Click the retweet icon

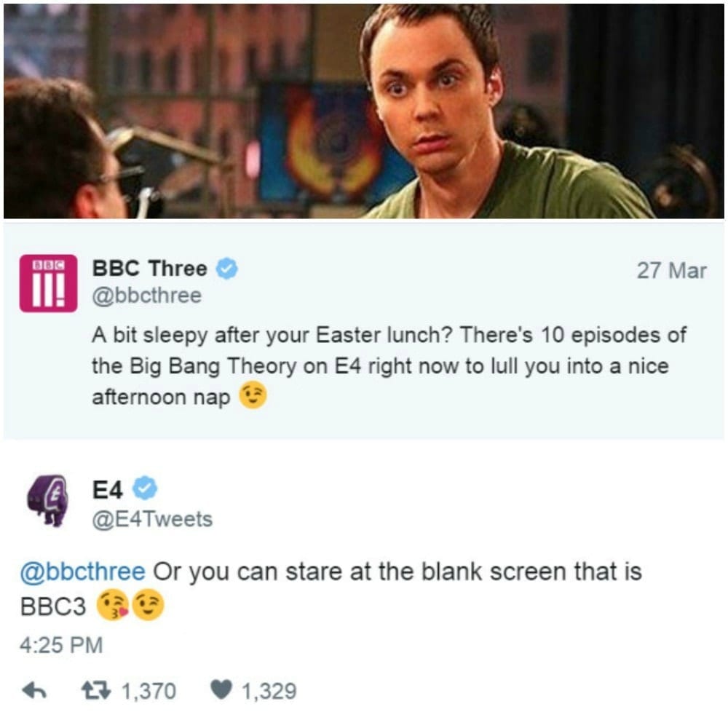click(97, 690)
